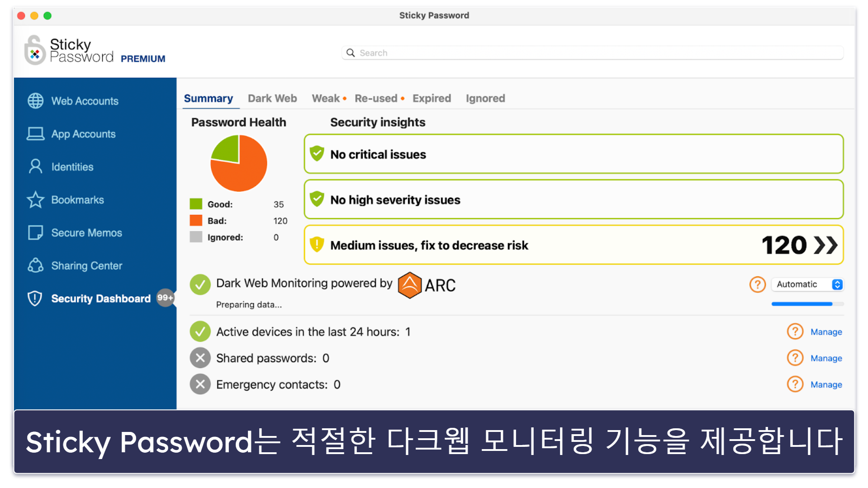Open the Ignored tab
Image resolution: width=868 pixels, height=488 pixels.
(x=485, y=99)
